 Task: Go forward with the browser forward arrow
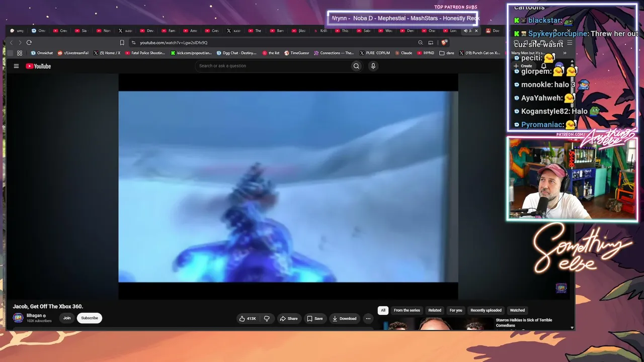tap(20, 43)
